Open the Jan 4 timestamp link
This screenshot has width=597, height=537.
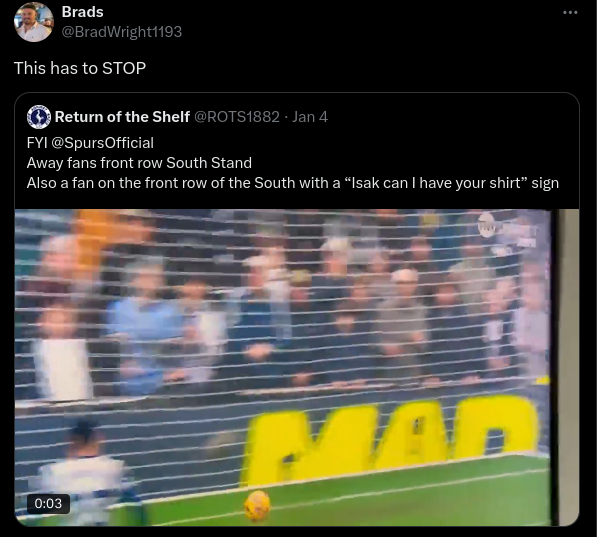(310, 117)
